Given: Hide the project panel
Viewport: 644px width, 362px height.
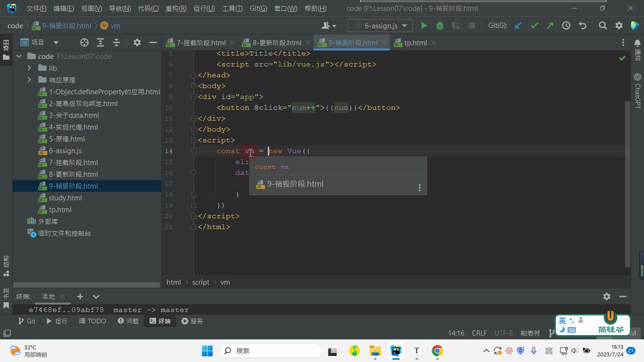Looking at the screenshot, I should click(x=153, y=42).
